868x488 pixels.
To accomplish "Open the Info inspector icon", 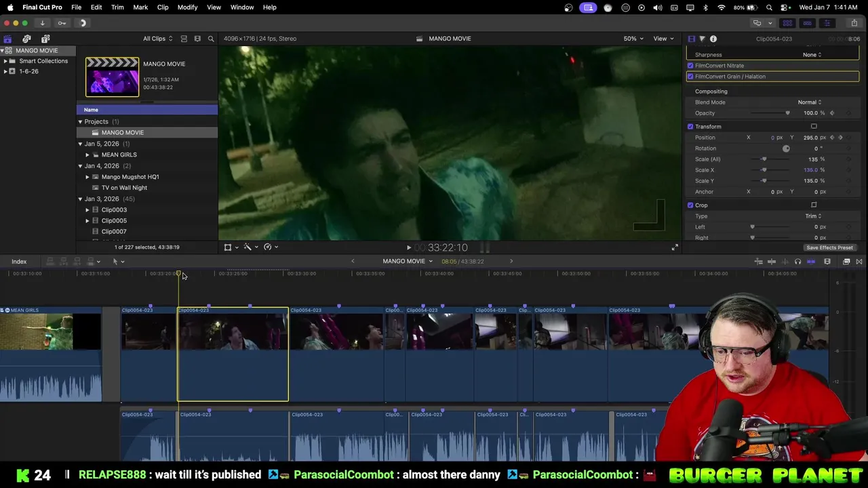I will (x=713, y=39).
